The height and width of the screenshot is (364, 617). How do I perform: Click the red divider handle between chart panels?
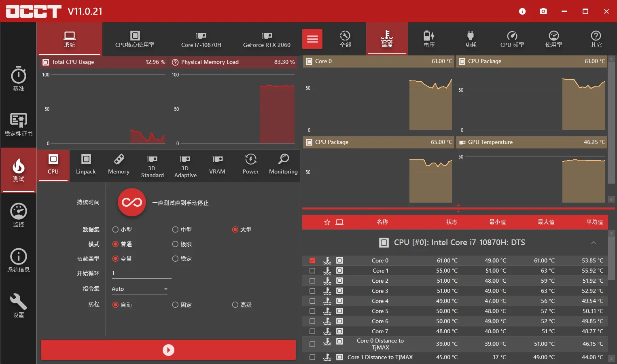click(x=458, y=209)
